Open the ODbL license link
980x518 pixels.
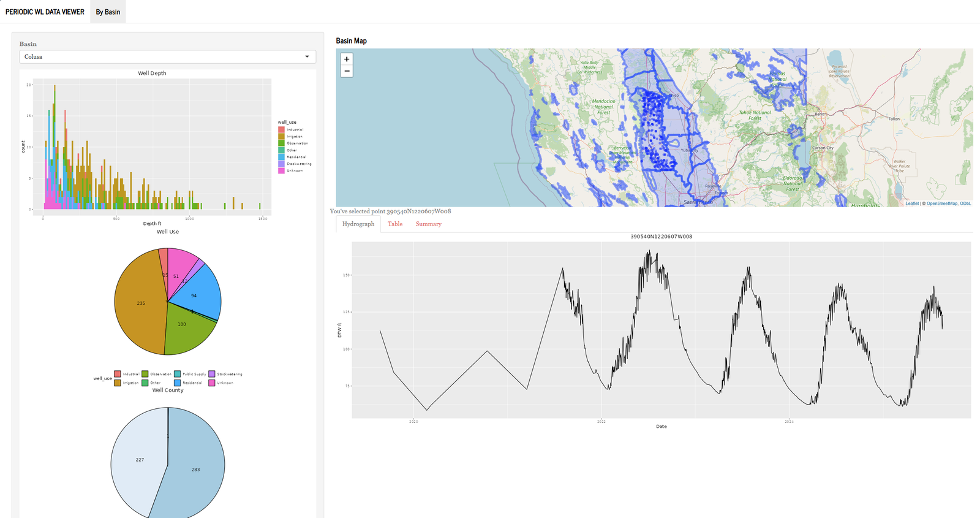965,204
